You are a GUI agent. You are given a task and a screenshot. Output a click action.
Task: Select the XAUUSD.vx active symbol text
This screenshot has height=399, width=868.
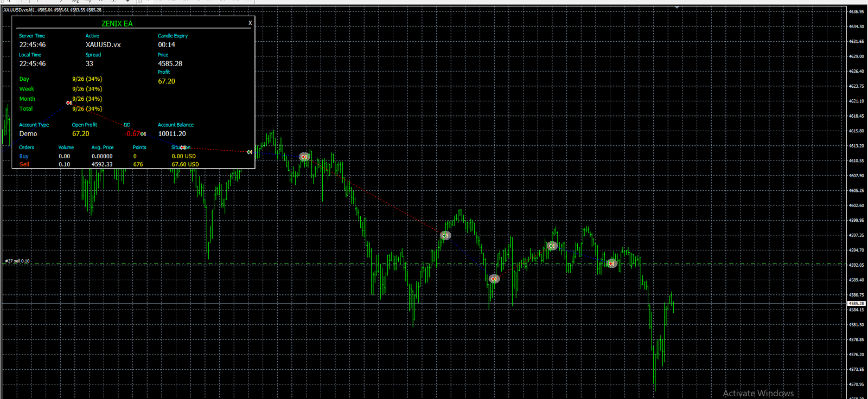103,44
